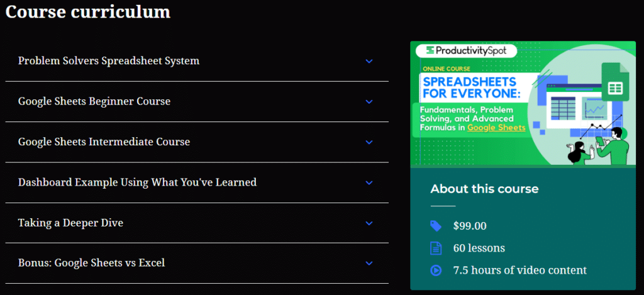Select Problem Solvers Spreadsheet System title
644x295 pixels.
tap(109, 61)
